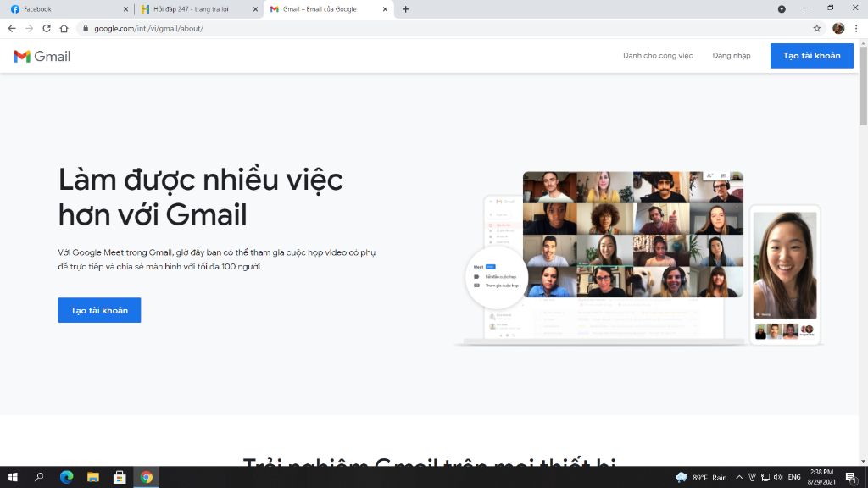Screen dimensions: 868x488
Task: Click heading Làm được nhiều việc
Action: [x=200, y=197]
